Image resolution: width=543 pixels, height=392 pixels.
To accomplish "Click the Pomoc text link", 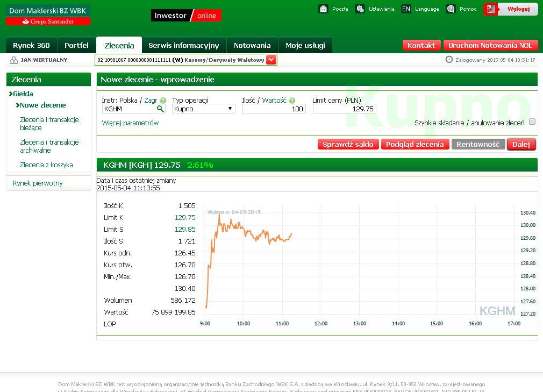I will (468, 9).
